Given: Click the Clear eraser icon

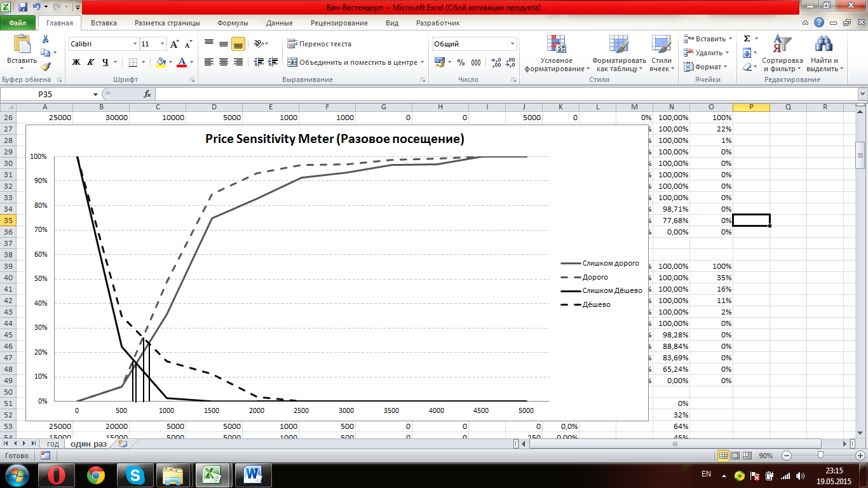Looking at the screenshot, I should pyautogui.click(x=747, y=67).
